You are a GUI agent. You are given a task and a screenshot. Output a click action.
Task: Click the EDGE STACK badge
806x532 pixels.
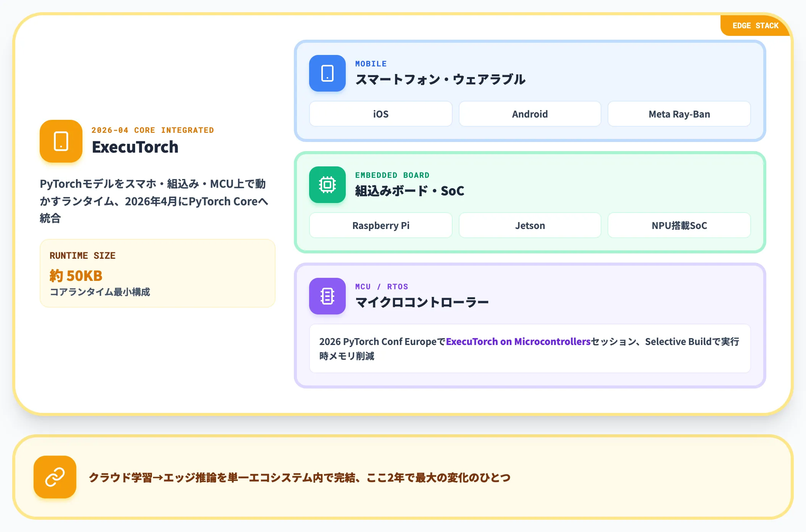click(x=755, y=26)
